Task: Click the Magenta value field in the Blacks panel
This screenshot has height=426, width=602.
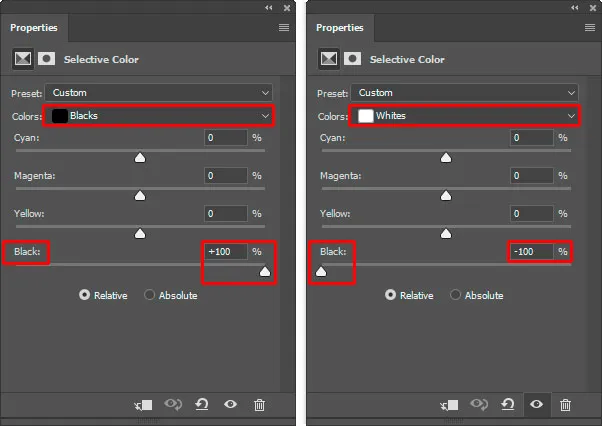Action: click(x=226, y=175)
